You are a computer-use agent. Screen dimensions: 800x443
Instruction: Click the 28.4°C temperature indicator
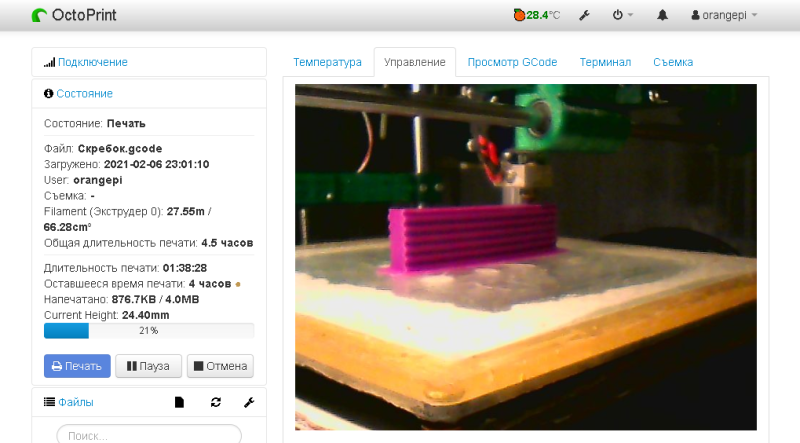coord(536,15)
